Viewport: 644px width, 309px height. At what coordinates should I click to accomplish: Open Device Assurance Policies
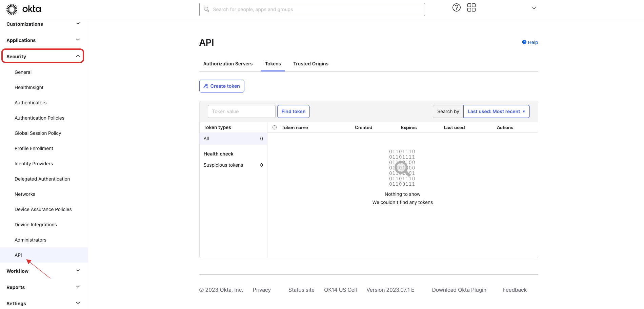(43, 209)
